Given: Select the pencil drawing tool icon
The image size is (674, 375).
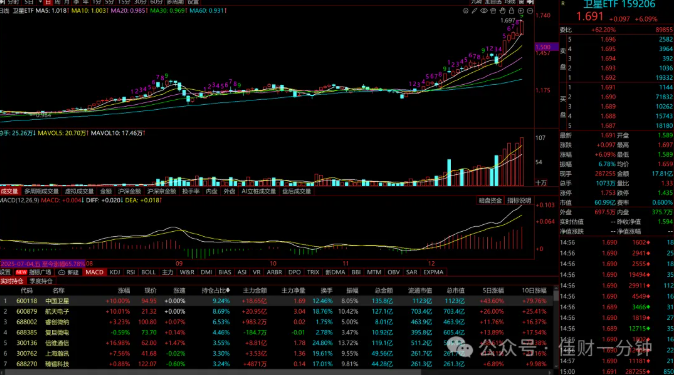Looking at the screenshot, I should pyautogui.click(x=475, y=11).
